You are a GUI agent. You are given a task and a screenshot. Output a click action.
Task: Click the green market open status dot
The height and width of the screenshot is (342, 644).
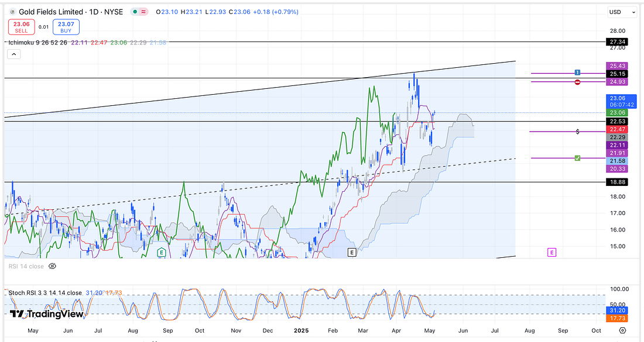click(135, 12)
